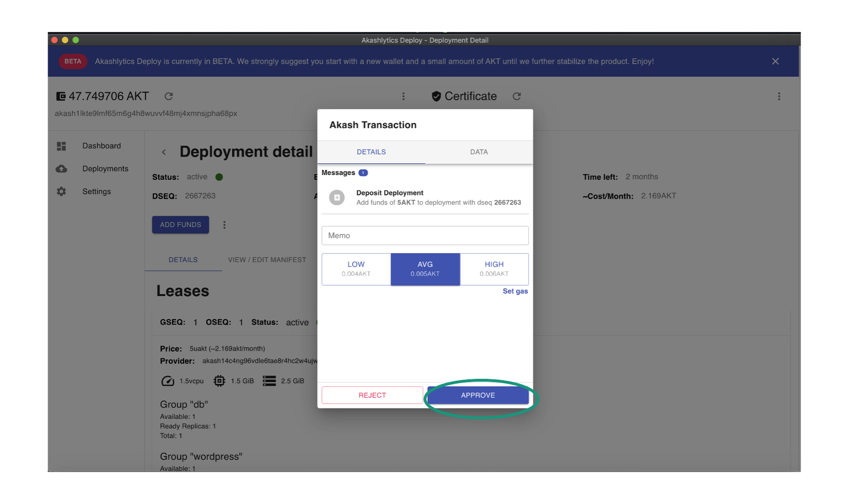
Task: Open Settings from the sidebar
Action: tap(96, 192)
